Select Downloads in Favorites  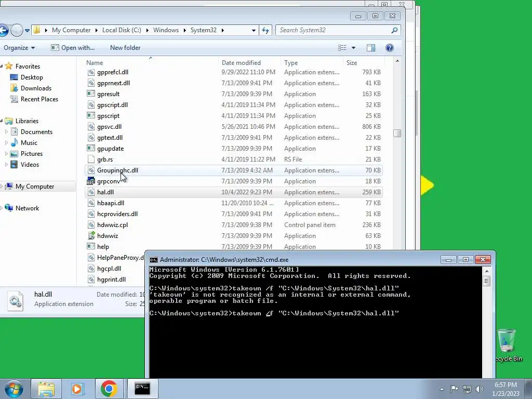pyautogui.click(x=31, y=88)
